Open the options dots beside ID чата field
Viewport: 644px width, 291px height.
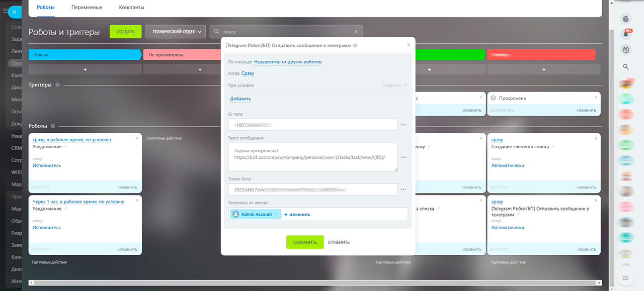404,125
